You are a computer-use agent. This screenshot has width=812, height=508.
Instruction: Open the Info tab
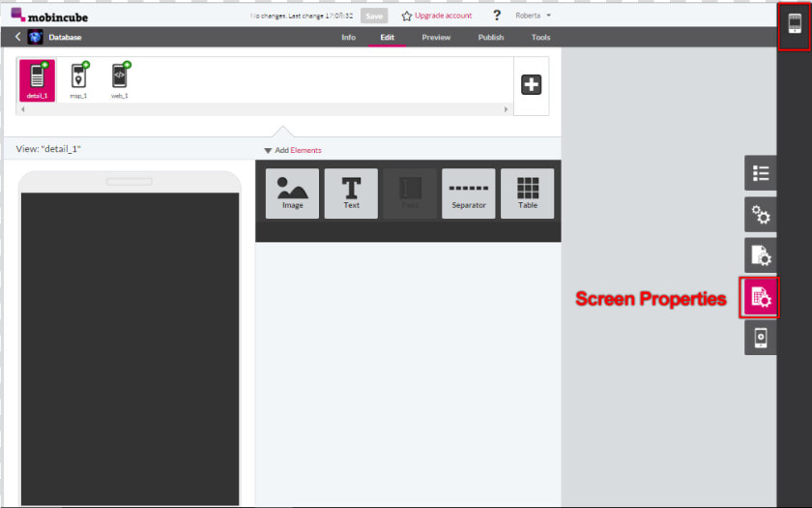click(x=349, y=38)
